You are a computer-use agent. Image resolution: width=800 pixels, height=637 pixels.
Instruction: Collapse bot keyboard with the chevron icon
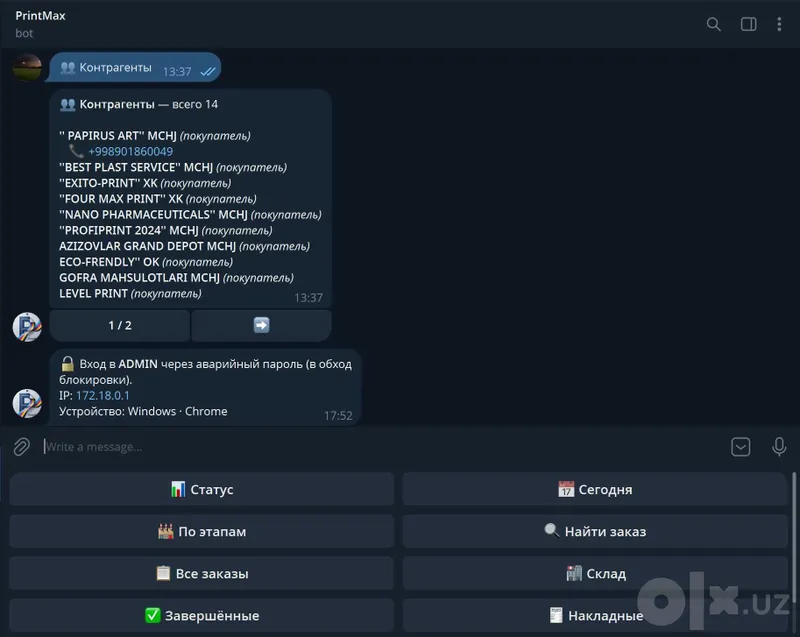pyautogui.click(x=740, y=447)
